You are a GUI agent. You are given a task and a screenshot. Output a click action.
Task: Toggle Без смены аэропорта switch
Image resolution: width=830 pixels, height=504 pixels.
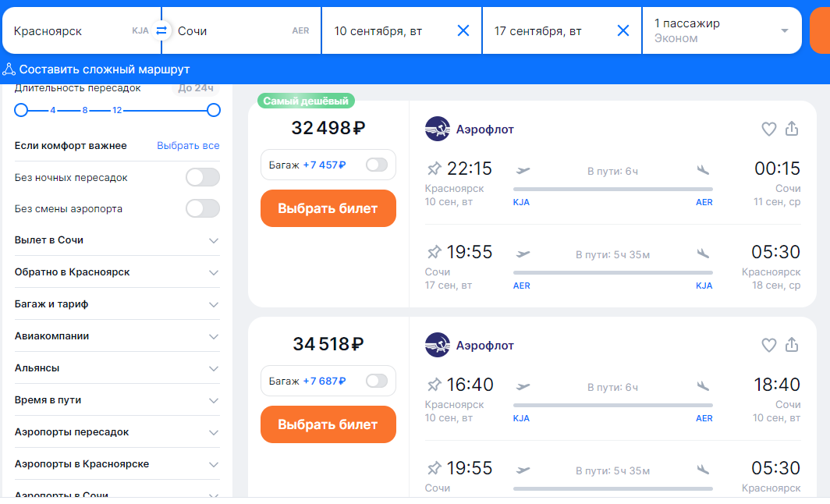click(202, 209)
